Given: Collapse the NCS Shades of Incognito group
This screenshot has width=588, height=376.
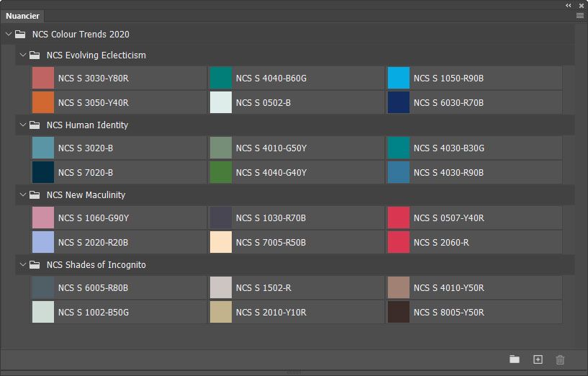Looking at the screenshot, I should pos(23,264).
